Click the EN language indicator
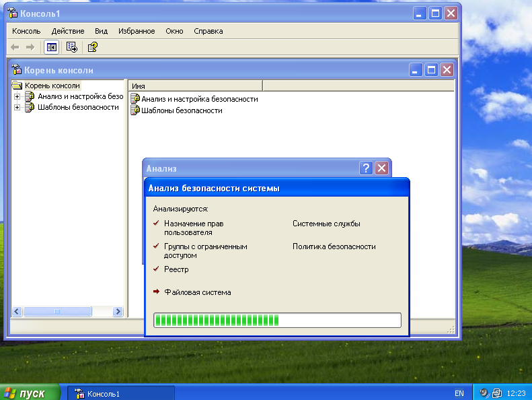Screen dimensions: 532x400 459,393
